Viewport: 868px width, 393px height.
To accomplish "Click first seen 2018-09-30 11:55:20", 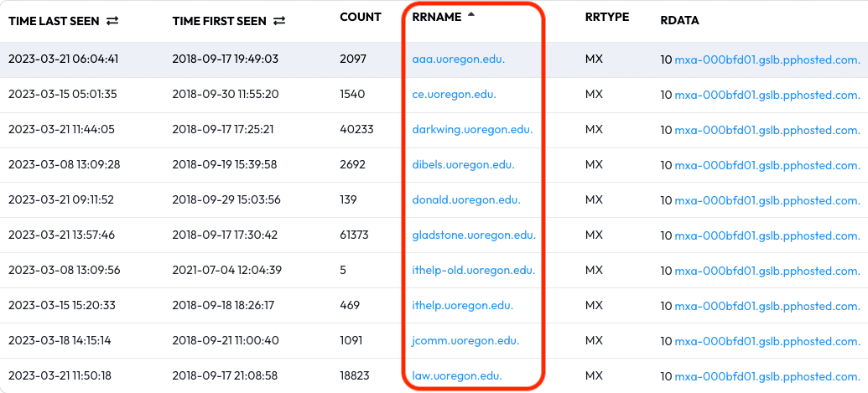I will click(226, 94).
